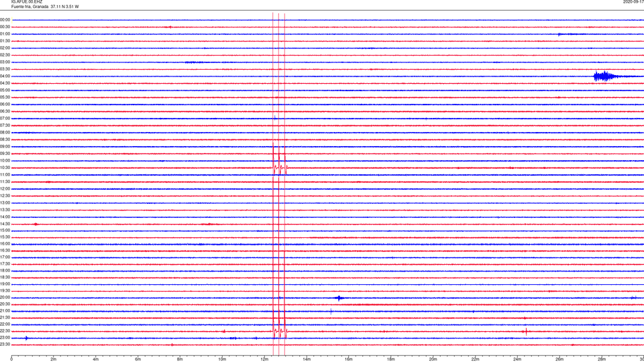Click the large seismic event on the 04:00 trace
The width and height of the screenshot is (644, 362).
click(x=604, y=76)
